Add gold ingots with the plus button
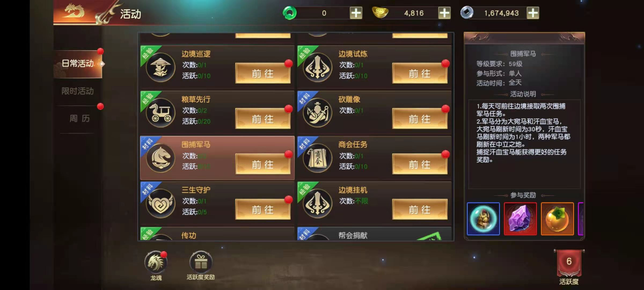This screenshot has height=290, width=644. coord(444,13)
